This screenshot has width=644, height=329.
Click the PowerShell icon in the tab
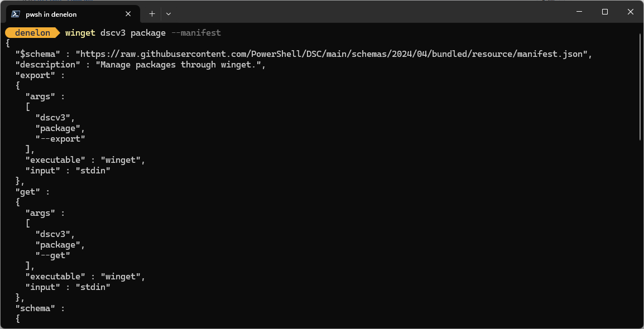[x=16, y=14]
